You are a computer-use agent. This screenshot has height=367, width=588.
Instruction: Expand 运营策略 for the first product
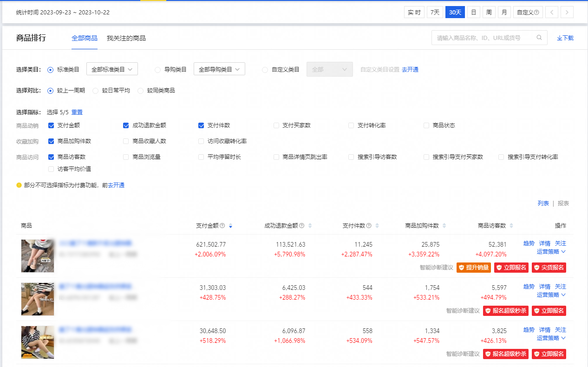coord(551,252)
